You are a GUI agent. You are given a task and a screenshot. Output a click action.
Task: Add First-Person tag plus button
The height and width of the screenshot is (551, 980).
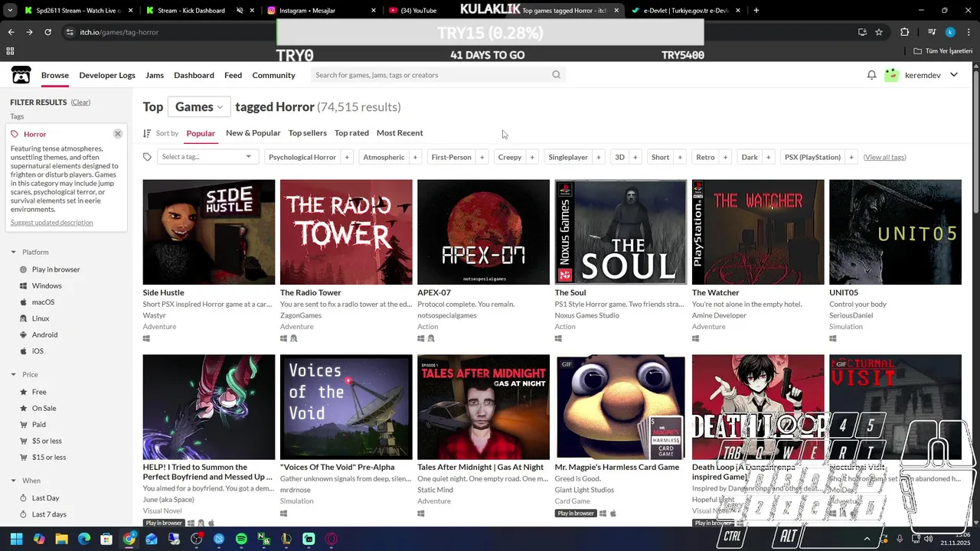(x=482, y=158)
